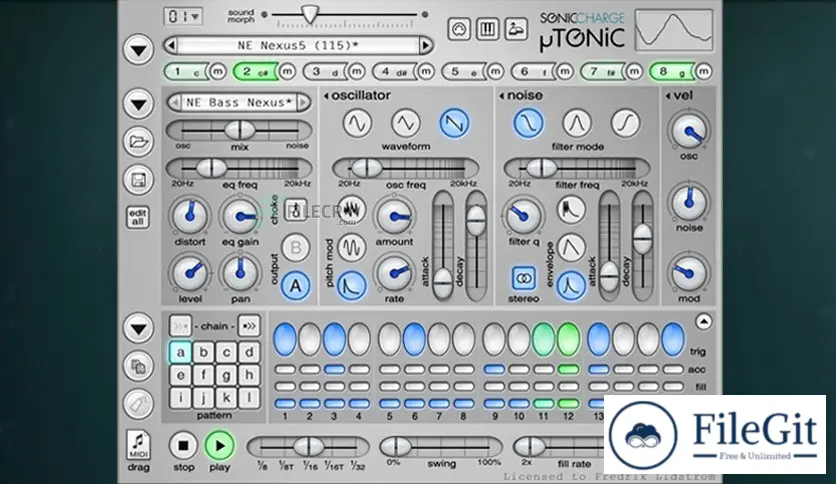Click chain previous arrow icon
Screen dimensions: 836x484
[x=180, y=326]
